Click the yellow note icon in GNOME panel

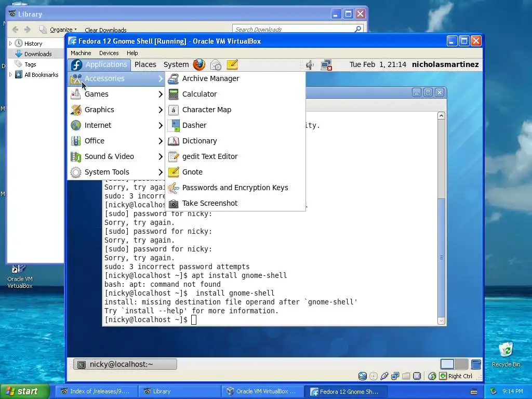(232, 64)
